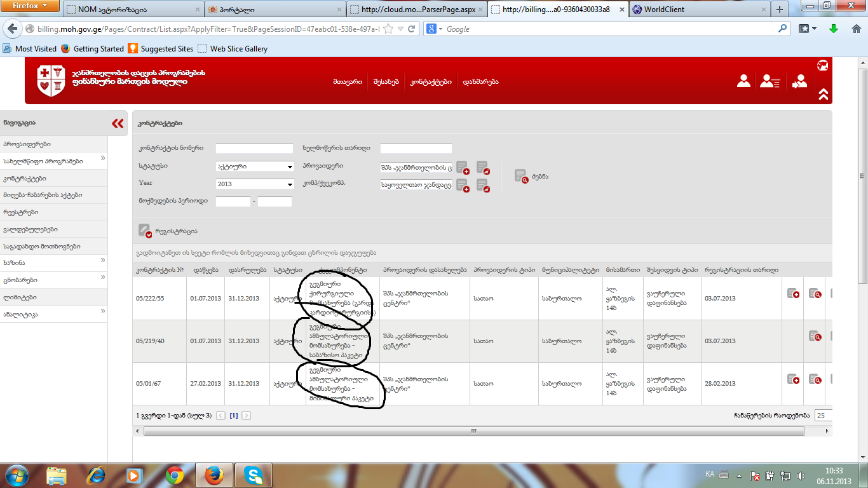868x488 pixels.
Task: Click the search icon next to ძებნა
Action: [521, 176]
